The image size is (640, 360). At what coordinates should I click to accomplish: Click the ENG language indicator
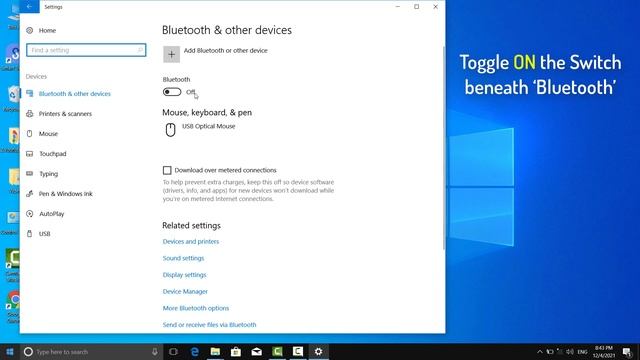tap(582, 351)
